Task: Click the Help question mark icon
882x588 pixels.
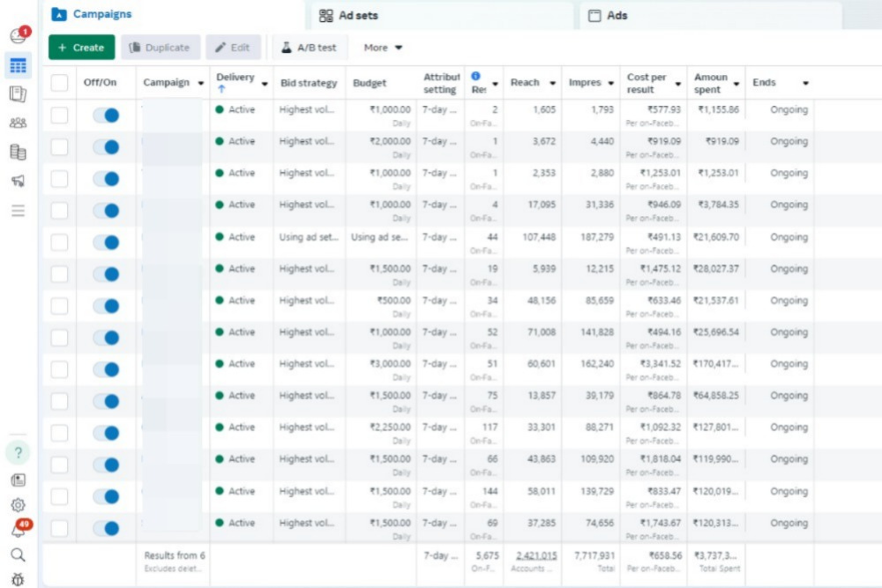Action: (19, 452)
